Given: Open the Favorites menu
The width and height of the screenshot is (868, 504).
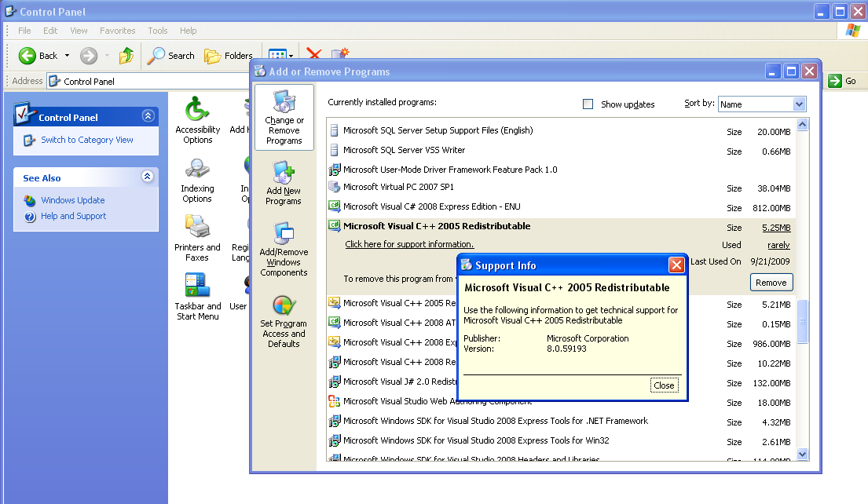Looking at the screenshot, I should [x=117, y=31].
